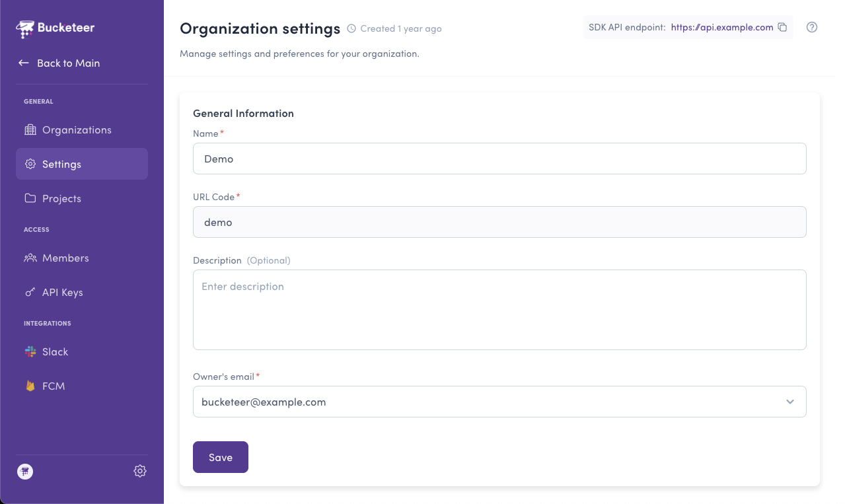Click the Enter description text area
Screen dimensions: 845x504
(x=499, y=309)
